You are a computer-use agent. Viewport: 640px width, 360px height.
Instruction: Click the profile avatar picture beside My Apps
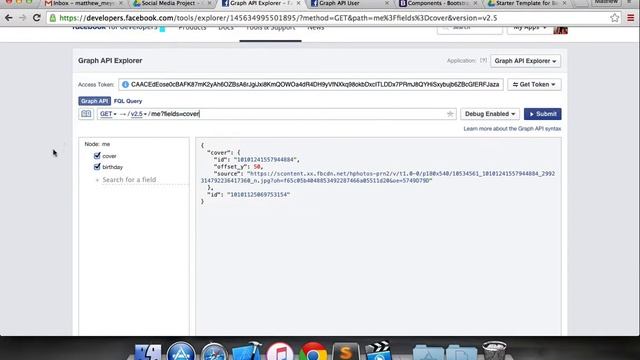coord(560,30)
